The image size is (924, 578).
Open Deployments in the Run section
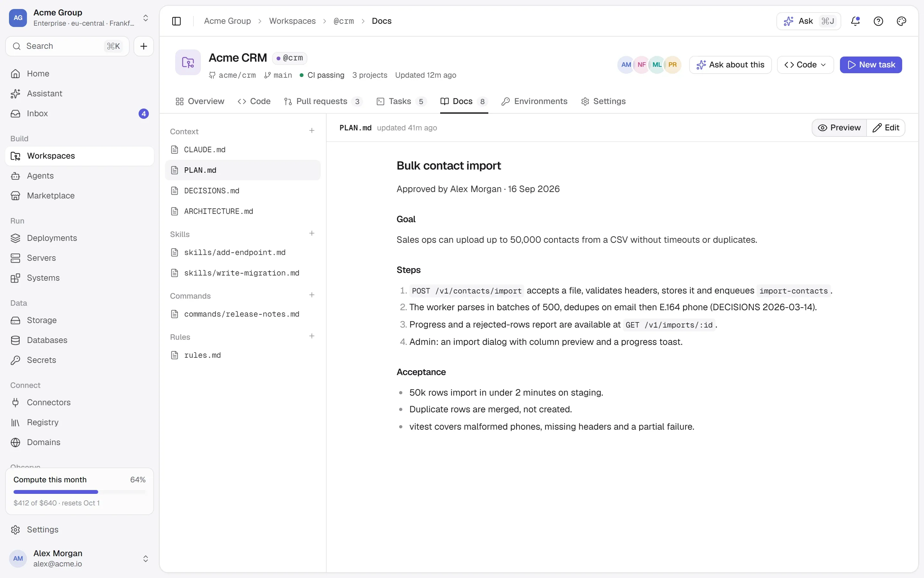point(80,238)
